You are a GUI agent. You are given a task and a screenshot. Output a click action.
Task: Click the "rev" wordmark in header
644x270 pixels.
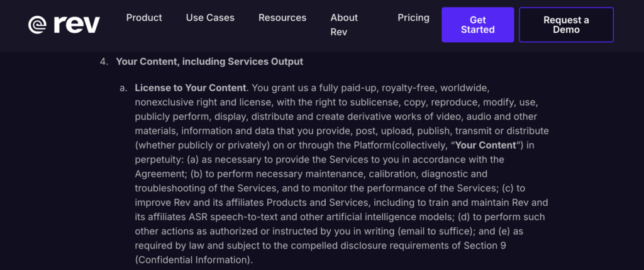[x=77, y=25]
